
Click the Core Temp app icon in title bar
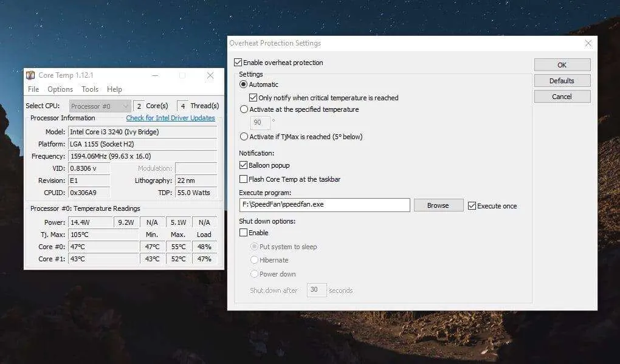(x=30, y=75)
